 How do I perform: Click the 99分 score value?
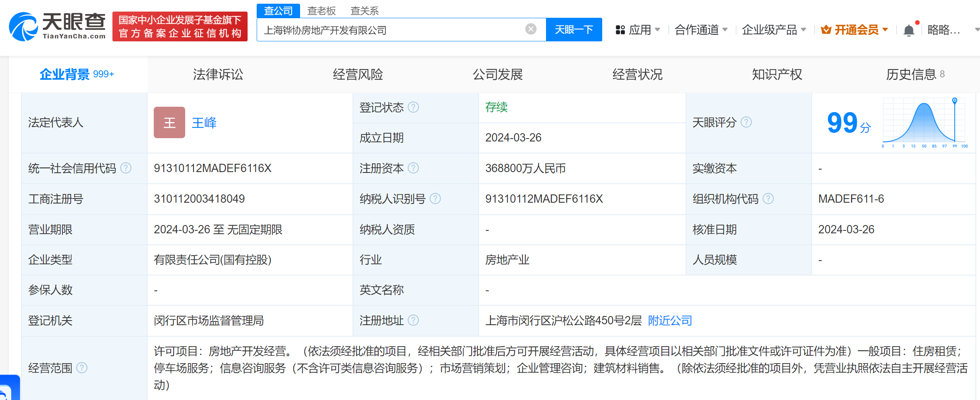(849, 123)
